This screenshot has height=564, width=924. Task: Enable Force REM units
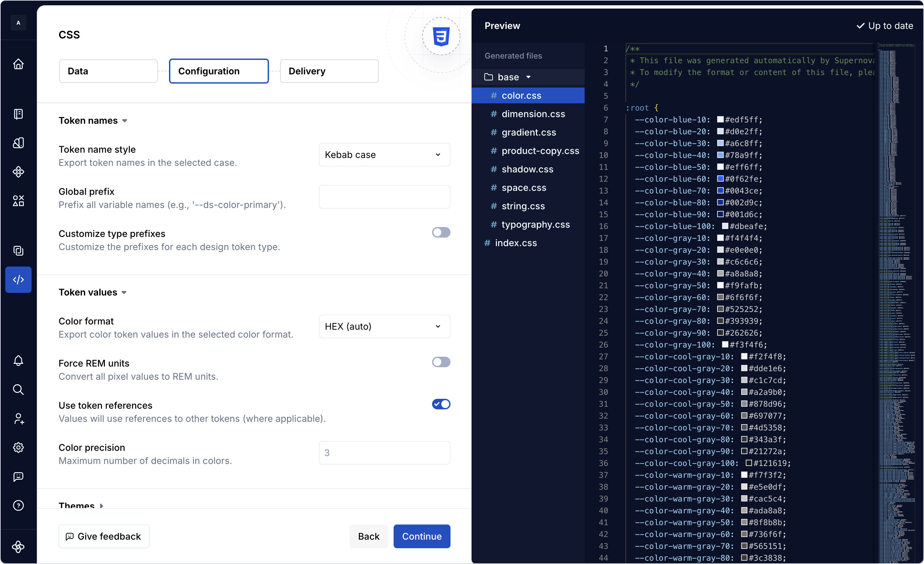(441, 362)
